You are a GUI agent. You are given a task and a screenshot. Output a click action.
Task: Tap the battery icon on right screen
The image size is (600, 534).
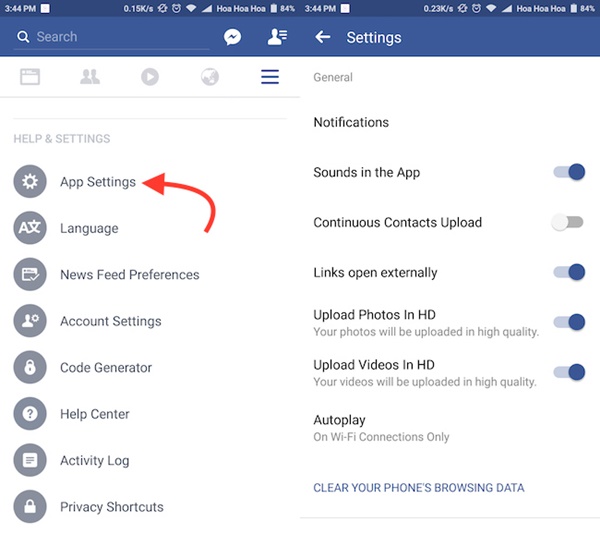(x=573, y=8)
